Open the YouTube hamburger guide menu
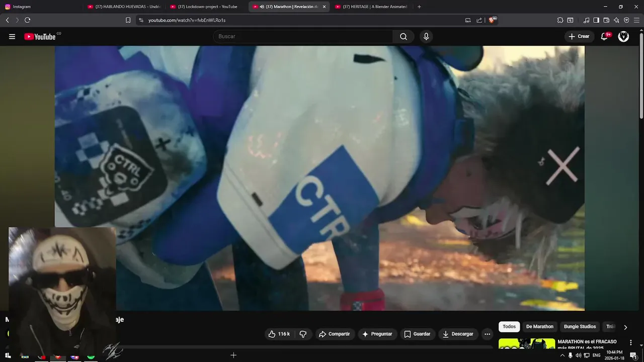The image size is (644, 362). click(x=12, y=36)
